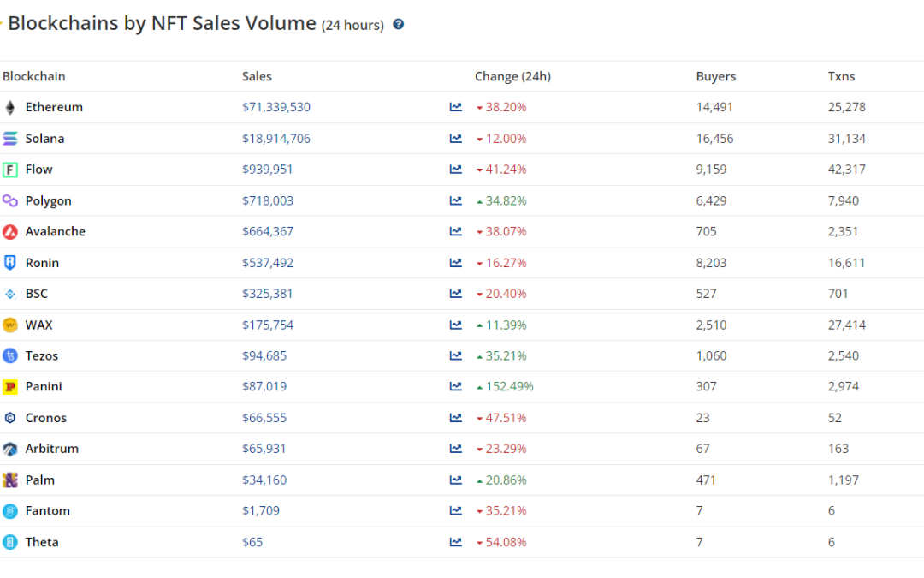Open the Fantom blockchain link
This screenshot has height=578, width=924.
[x=48, y=510]
